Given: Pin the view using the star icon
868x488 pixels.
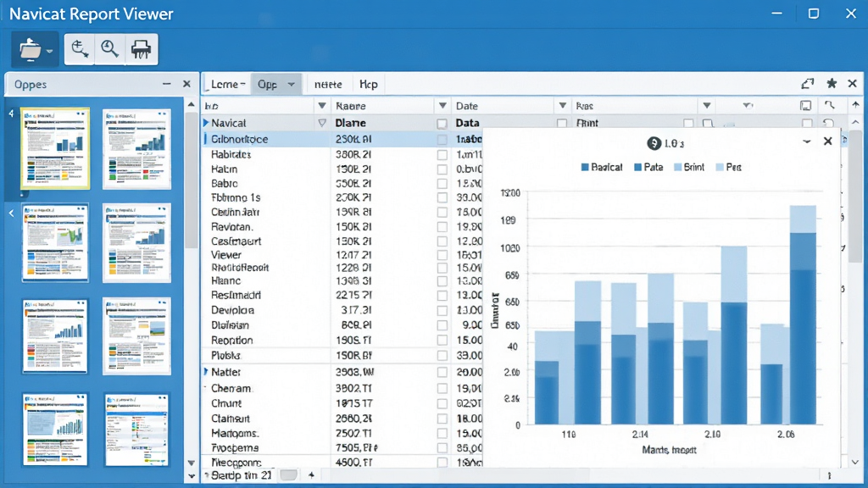Looking at the screenshot, I should [832, 84].
